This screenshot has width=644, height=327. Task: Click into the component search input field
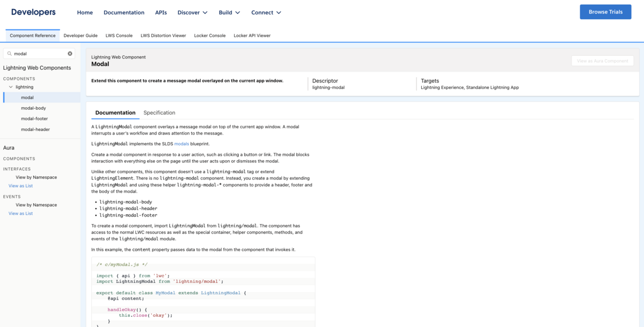coord(38,53)
